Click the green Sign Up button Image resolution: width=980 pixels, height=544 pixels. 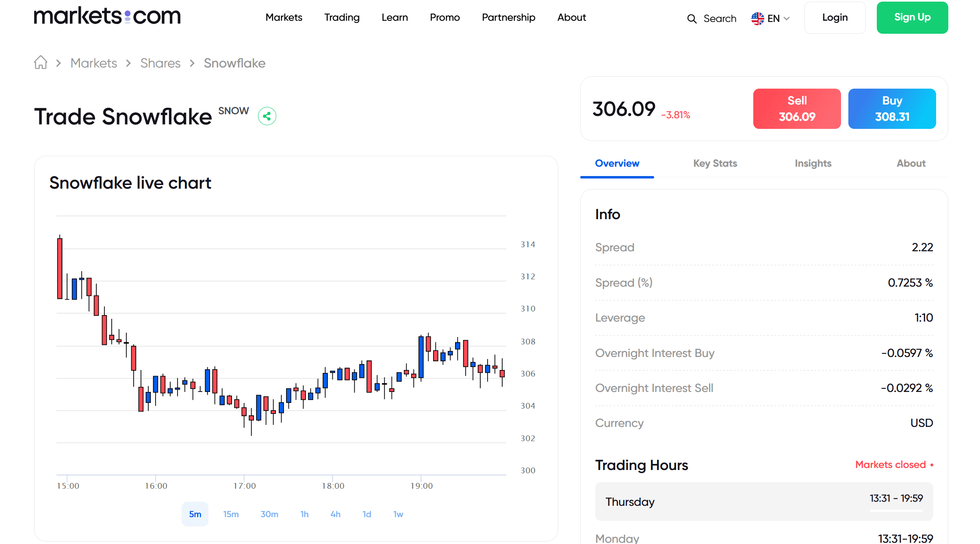913,17
